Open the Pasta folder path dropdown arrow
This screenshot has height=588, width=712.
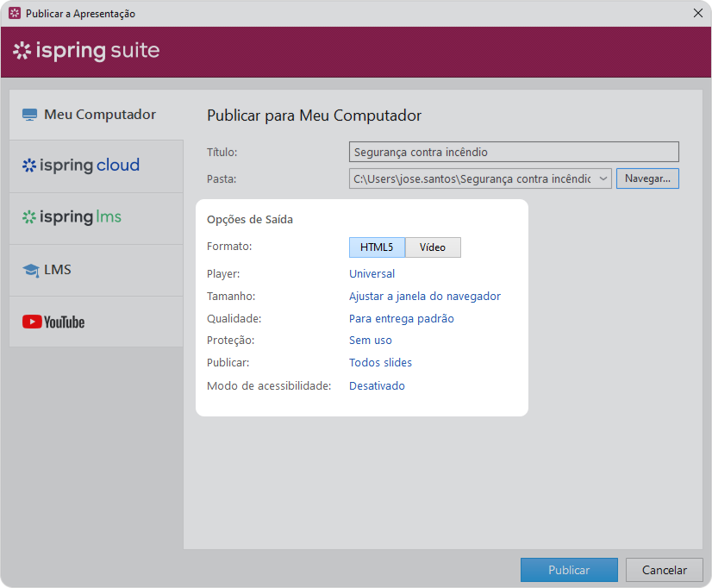(x=603, y=178)
